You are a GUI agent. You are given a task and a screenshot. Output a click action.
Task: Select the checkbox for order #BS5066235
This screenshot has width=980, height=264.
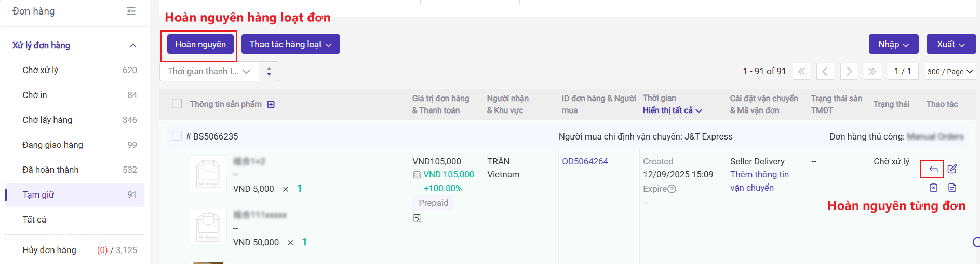pyautogui.click(x=177, y=136)
